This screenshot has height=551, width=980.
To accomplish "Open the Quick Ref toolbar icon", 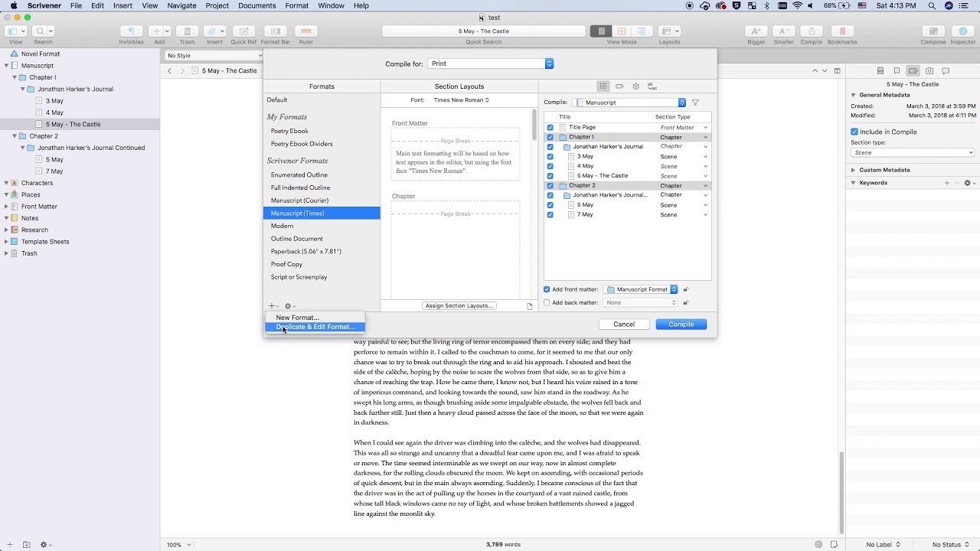I will coord(243,31).
